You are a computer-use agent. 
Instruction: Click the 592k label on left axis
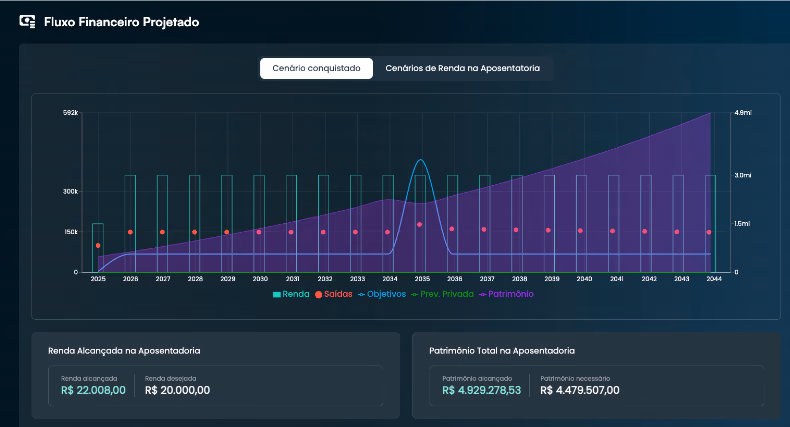(x=71, y=113)
